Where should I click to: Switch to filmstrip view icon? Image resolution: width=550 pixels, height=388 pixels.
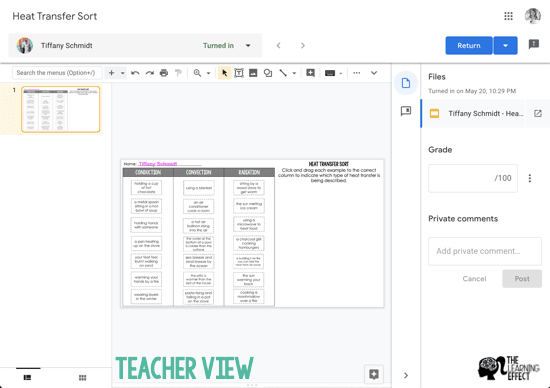click(x=27, y=377)
